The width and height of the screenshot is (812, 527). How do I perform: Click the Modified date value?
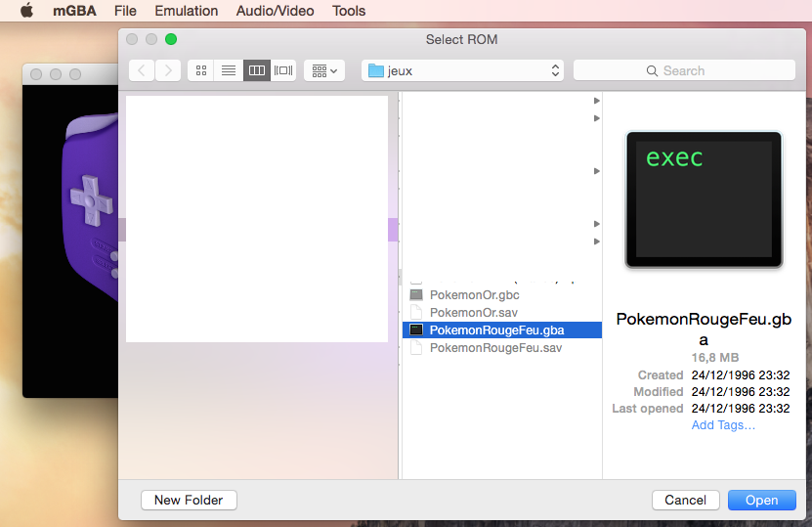tap(741, 392)
